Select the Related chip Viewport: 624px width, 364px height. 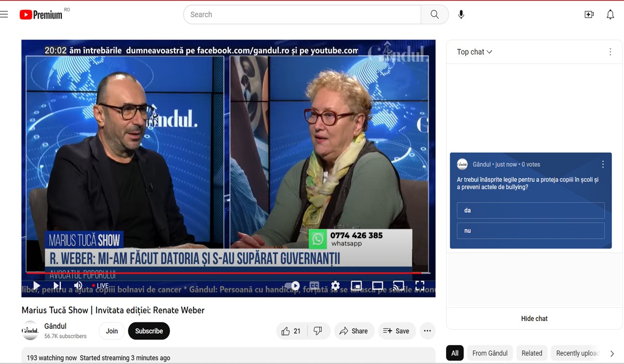pos(532,353)
